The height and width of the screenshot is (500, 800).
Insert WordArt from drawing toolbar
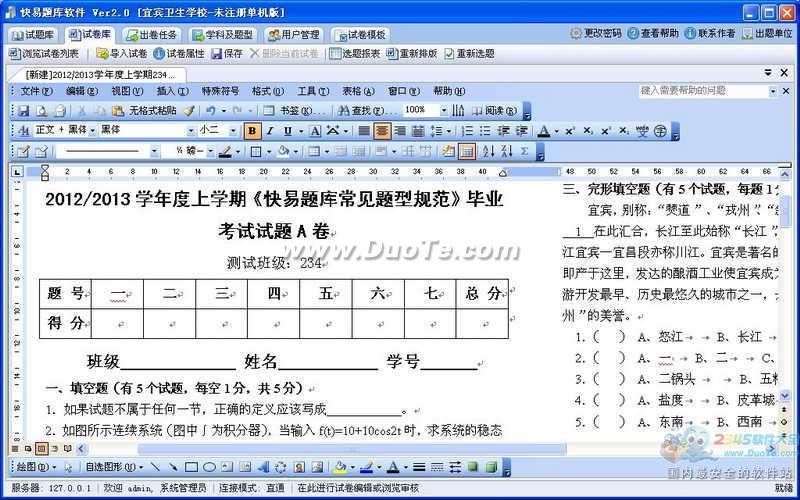[263, 467]
